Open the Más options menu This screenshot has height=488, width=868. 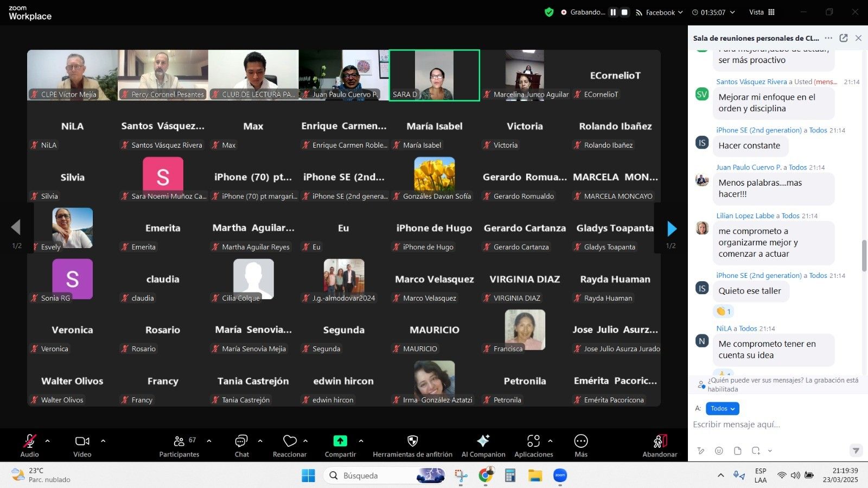click(x=580, y=441)
